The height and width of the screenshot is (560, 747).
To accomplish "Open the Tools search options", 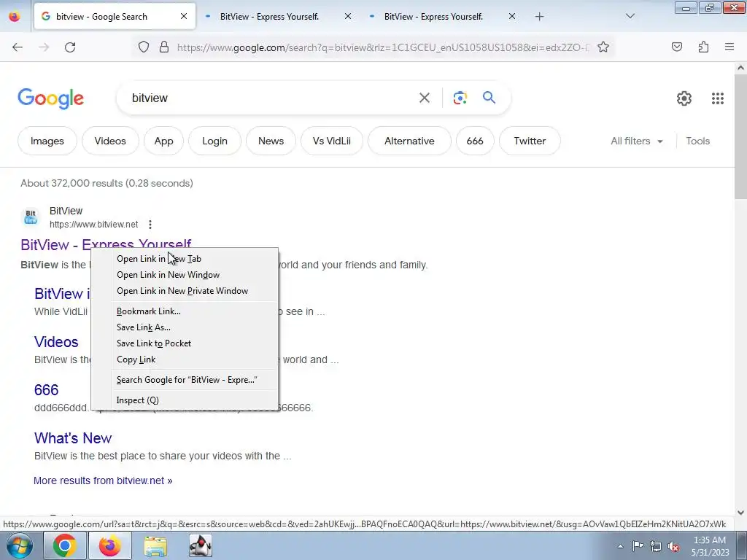I will (697, 141).
